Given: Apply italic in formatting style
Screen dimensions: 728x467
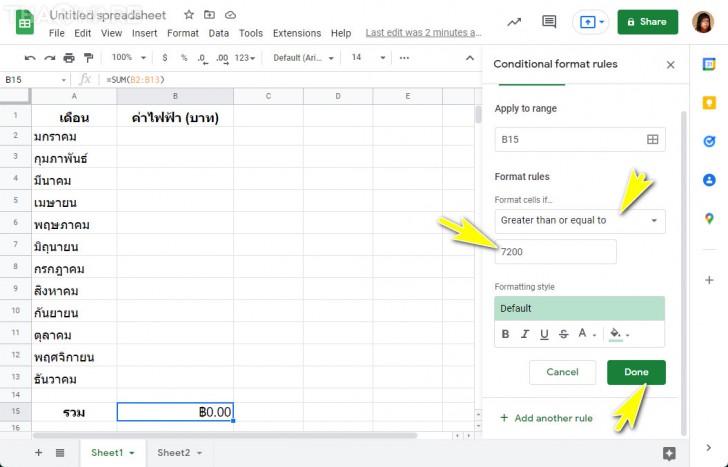Looking at the screenshot, I should click(525, 334).
